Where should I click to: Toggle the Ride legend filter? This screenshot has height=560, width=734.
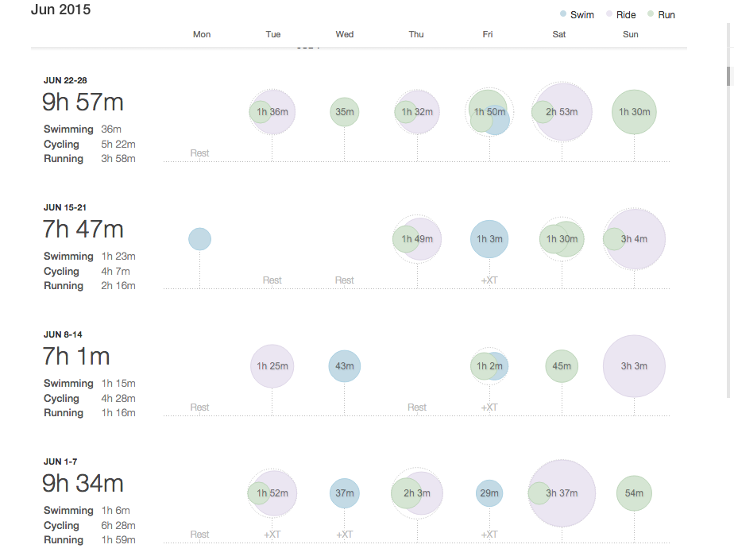[620, 14]
